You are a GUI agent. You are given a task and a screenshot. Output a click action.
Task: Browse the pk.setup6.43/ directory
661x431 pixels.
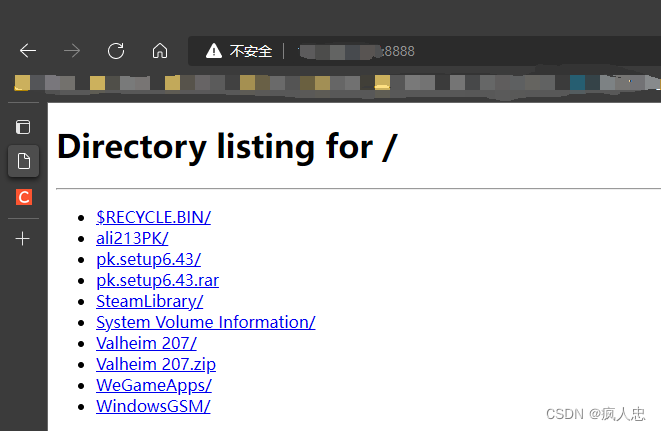(x=148, y=259)
